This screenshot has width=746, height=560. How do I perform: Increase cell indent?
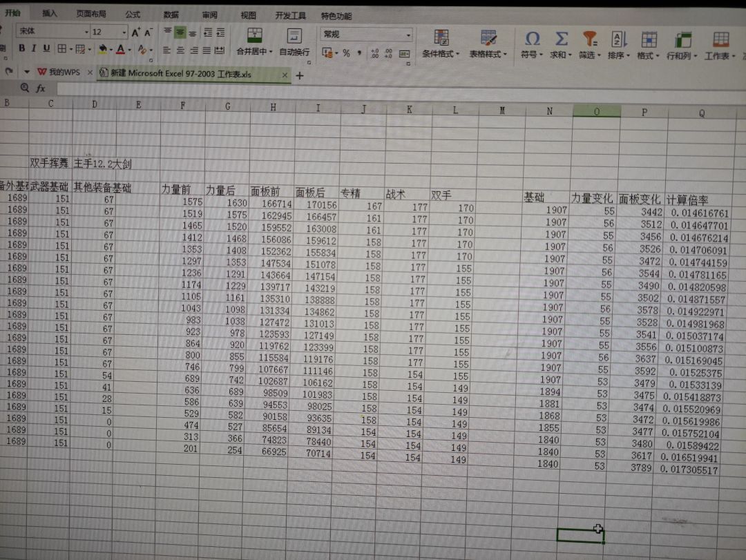(x=220, y=33)
